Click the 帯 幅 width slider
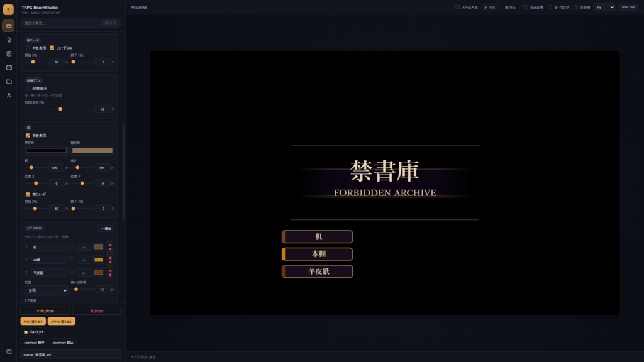 coord(36,167)
